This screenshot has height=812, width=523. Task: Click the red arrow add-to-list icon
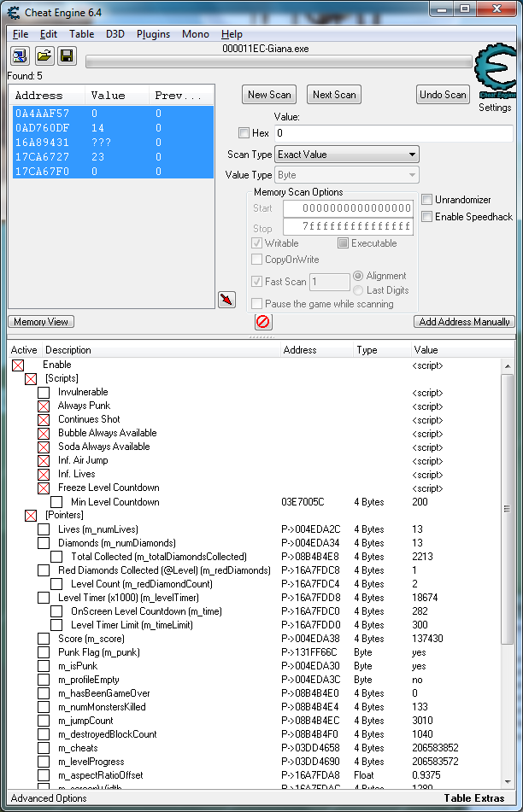226,300
